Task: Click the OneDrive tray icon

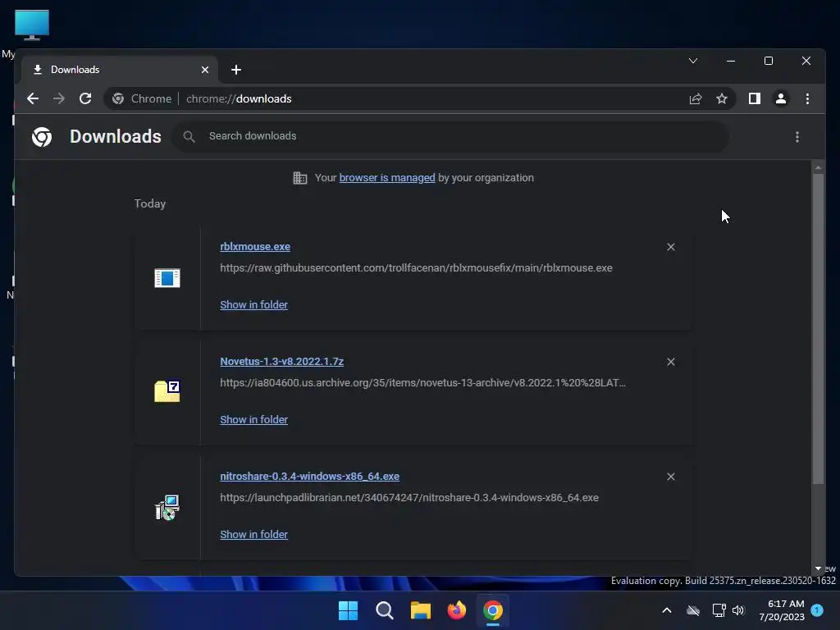Action: click(x=693, y=610)
